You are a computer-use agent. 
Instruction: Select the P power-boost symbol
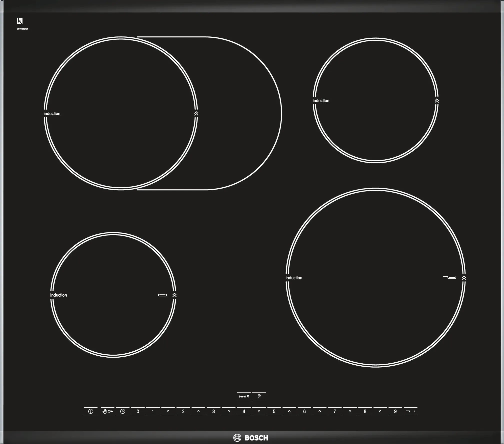point(259,396)
